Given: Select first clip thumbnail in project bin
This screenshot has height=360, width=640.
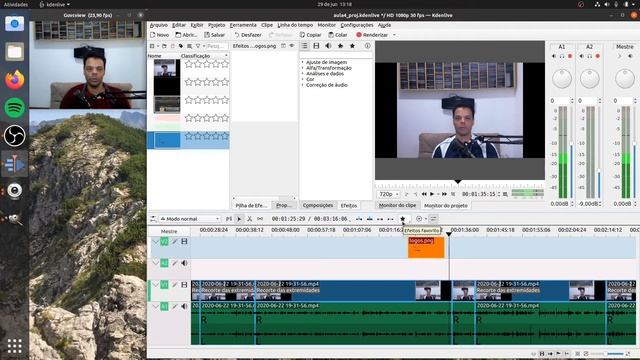Looking at the screenshot, I should coord(167,68).
